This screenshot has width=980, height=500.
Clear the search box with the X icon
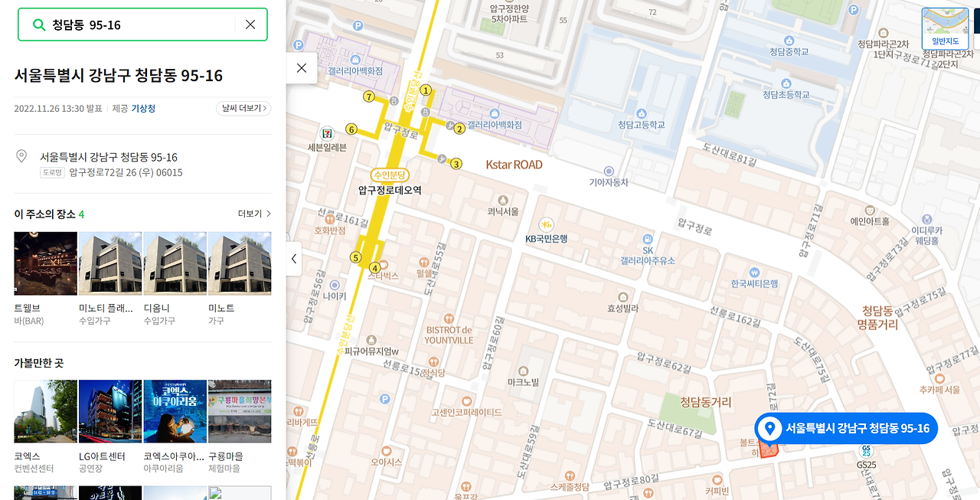(250, 25)
